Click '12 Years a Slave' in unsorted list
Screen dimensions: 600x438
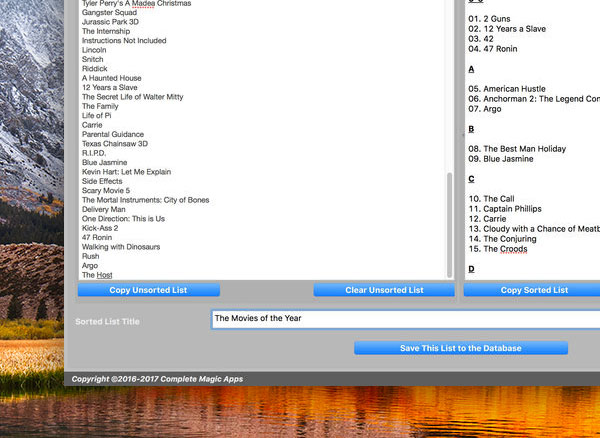tap(109, 88)
